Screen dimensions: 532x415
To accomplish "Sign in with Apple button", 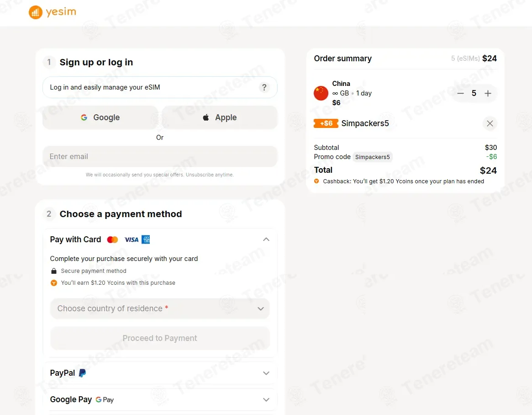I will tap(220, 117).
